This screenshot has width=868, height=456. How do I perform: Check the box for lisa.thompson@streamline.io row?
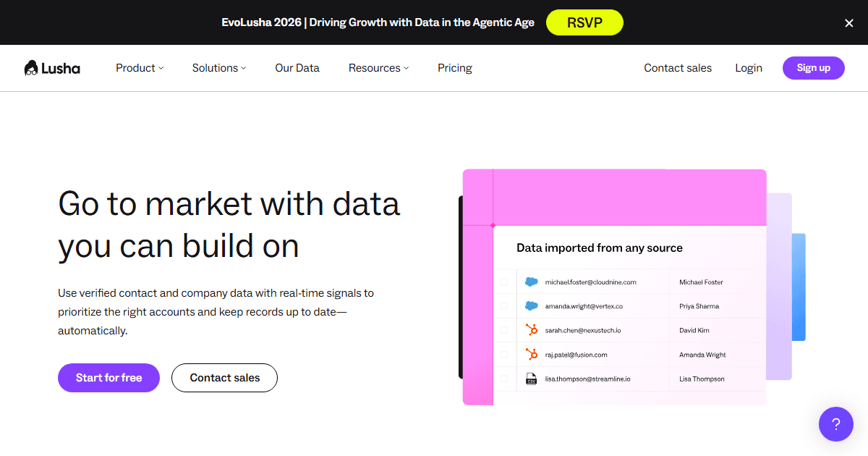[504, 379]
